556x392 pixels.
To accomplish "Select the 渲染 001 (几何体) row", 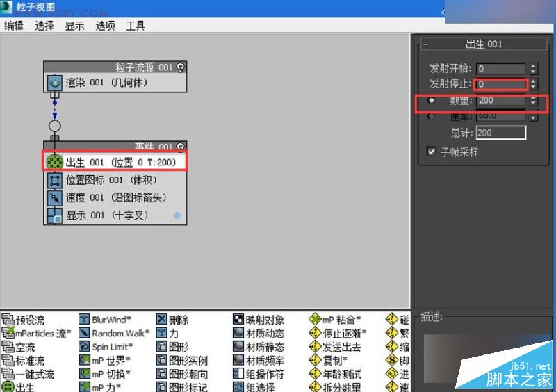I will [x=115, y=83].
